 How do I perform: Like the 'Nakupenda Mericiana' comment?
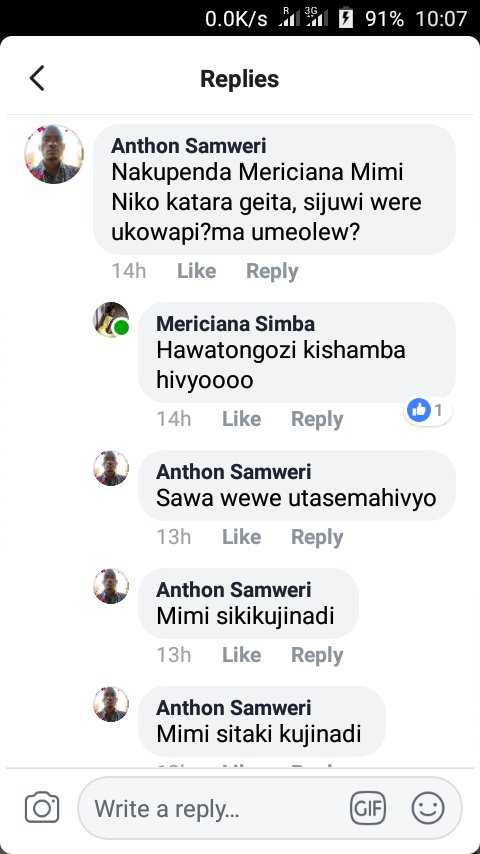197,271
